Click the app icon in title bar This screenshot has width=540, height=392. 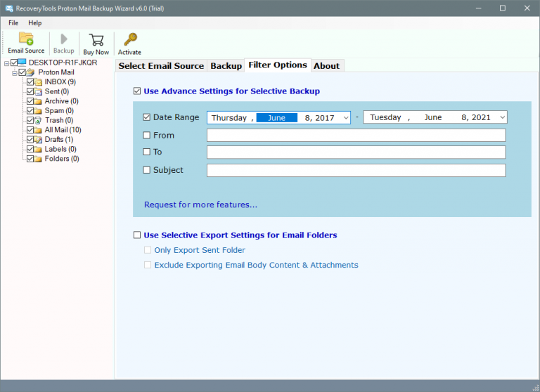click(9, 8)
